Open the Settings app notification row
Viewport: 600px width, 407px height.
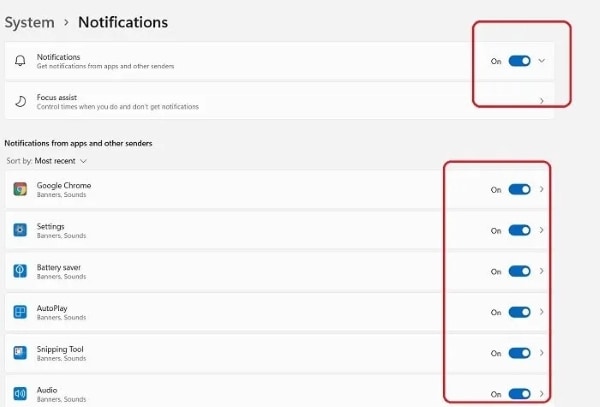click(250, 230)
